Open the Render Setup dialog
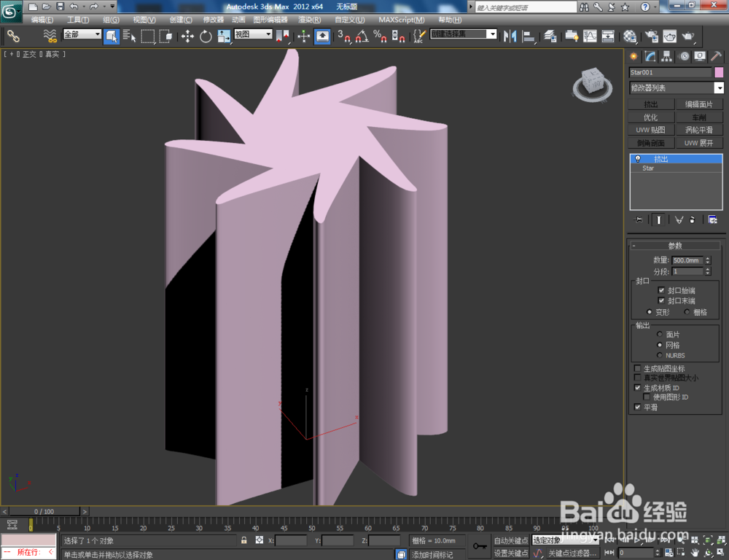Screen dimensions: 729x560 [x=652, y=36]
